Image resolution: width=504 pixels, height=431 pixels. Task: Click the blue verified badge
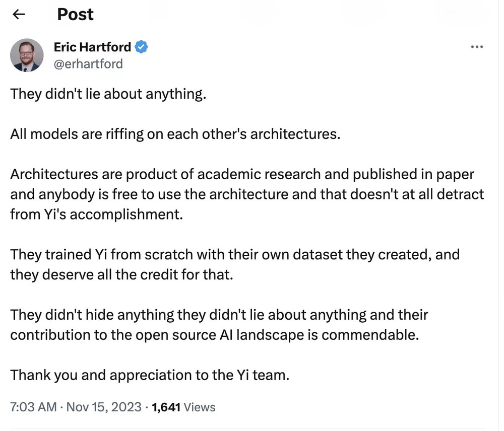click(142, 47)
